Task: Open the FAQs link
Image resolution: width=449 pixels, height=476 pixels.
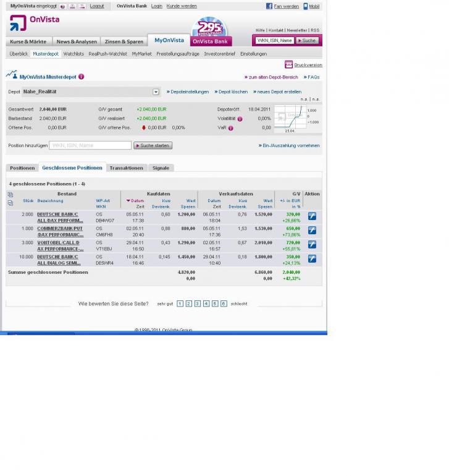Action: click(x=311, y=77)
